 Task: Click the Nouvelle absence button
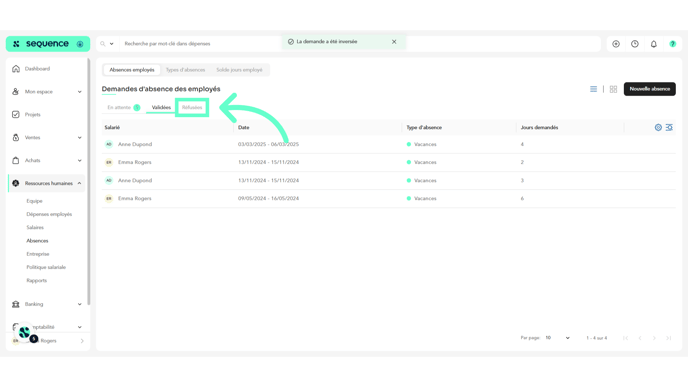(650, 89)
